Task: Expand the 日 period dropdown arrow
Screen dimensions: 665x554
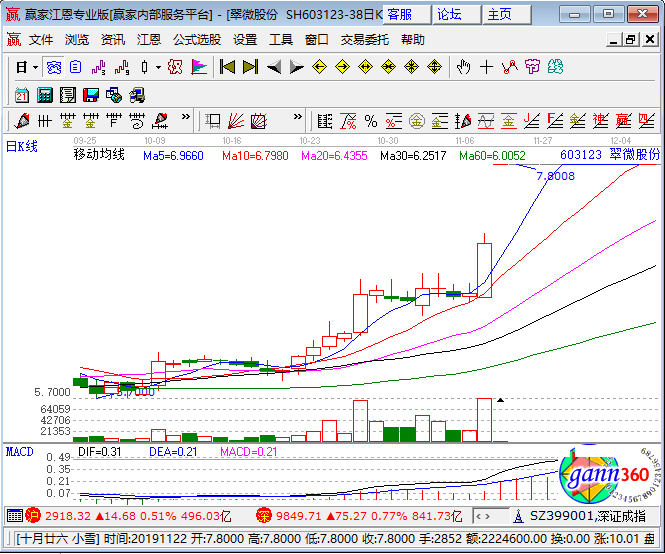Action: pos(35,67)
